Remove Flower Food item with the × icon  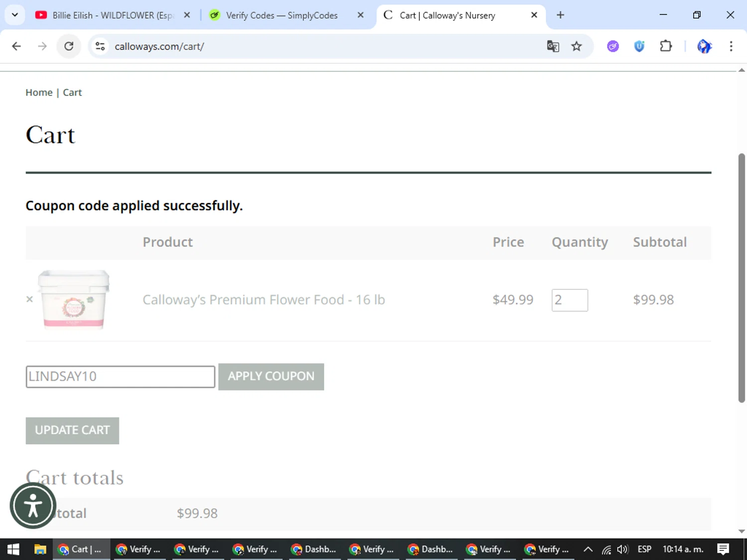click(x=29, y=299)
